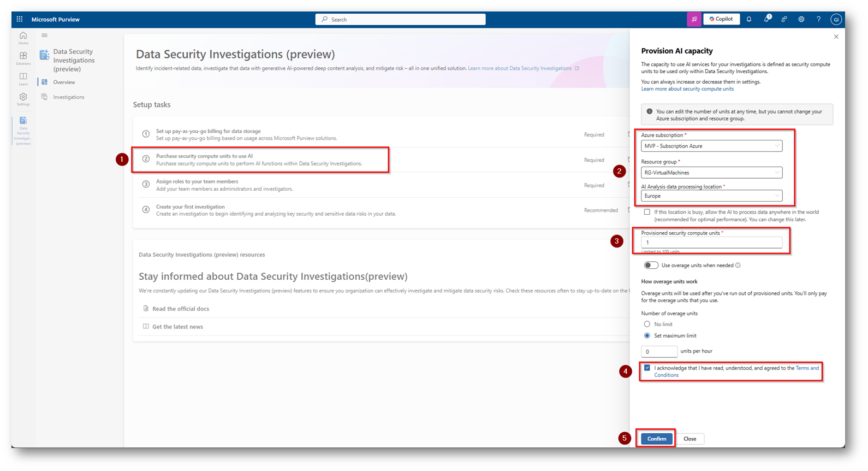868x471 pixels.
Task: Select Data Security Investigations rail icon
Action: (23, 131)
